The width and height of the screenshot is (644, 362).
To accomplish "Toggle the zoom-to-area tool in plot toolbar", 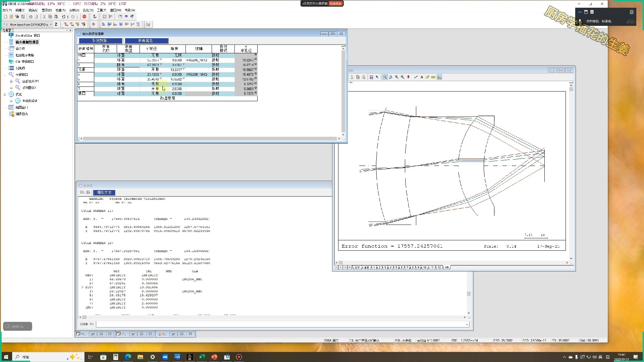I will (x=385, y=77).
